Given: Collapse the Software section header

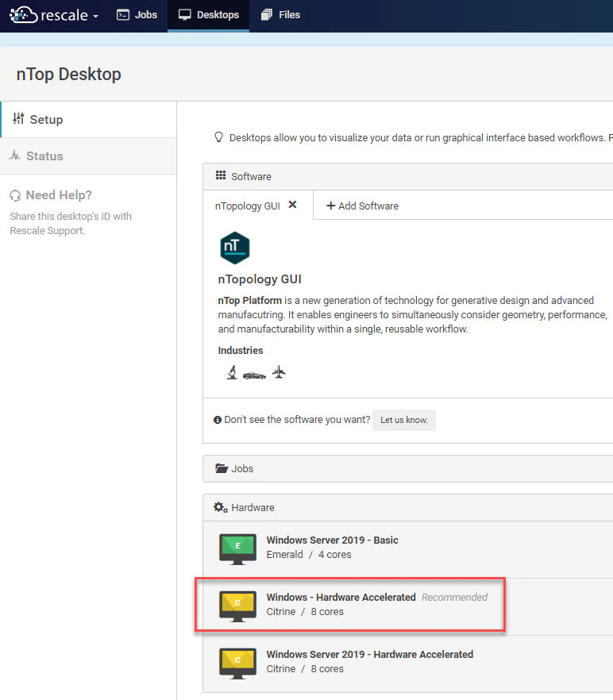Looking at the screenshot, I should (408, 176).
